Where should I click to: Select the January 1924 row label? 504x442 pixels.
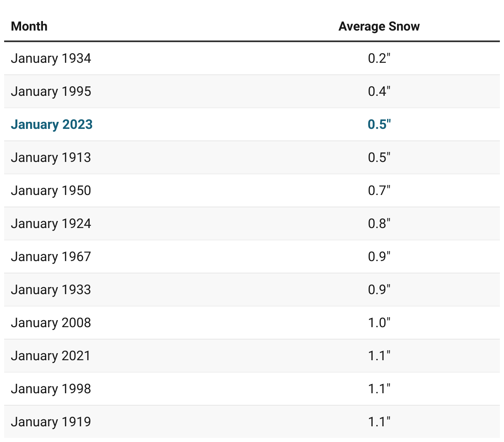click(x=51, y=224)
